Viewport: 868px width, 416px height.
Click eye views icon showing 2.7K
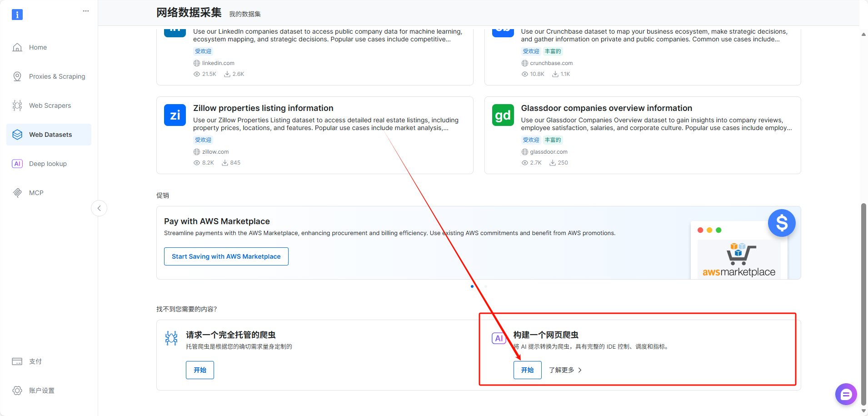click(525, 163)
